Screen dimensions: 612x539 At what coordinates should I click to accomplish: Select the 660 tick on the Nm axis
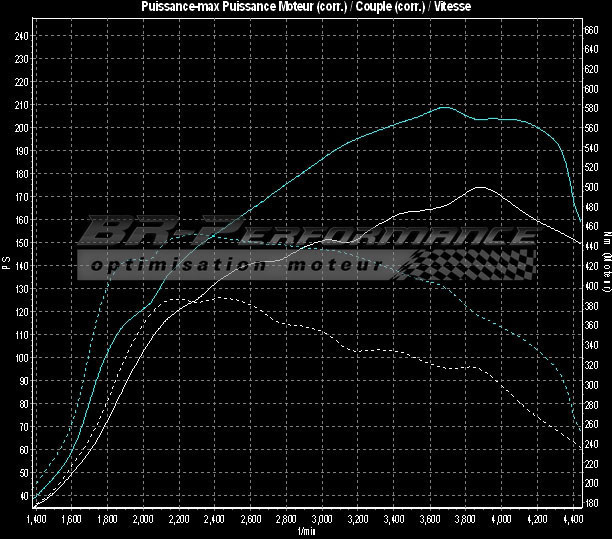591,30
